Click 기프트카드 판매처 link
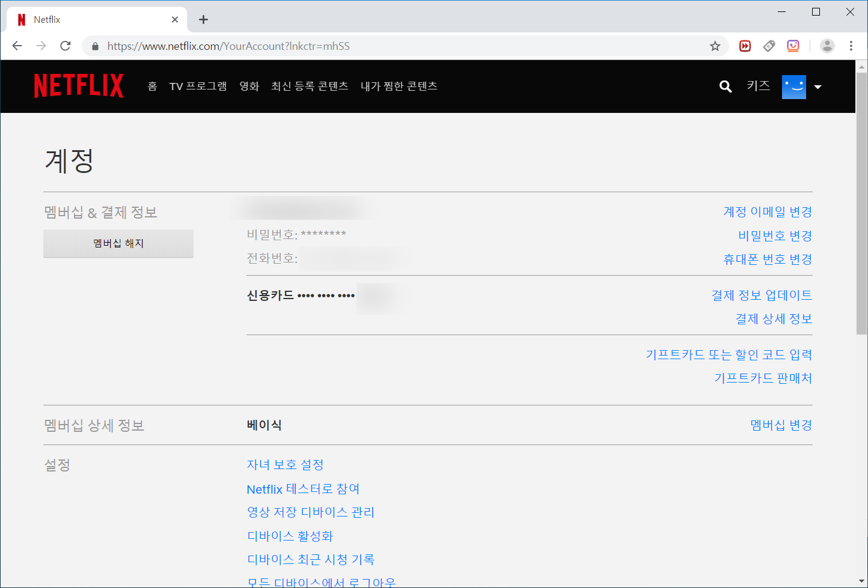This screenshot has height=588, width=868. tap(763, 378)
